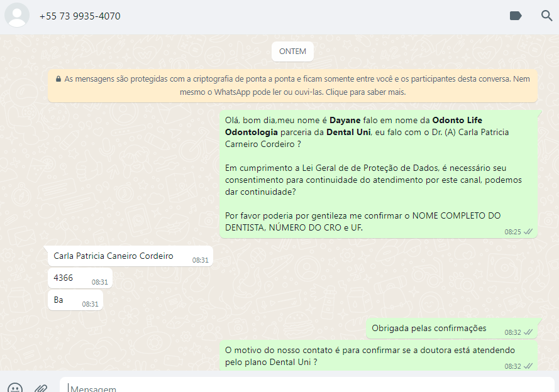Check the read receipt ticks on the 08:25 message
The width and height of the screenshot is (559, 392).
coord(528,232)
